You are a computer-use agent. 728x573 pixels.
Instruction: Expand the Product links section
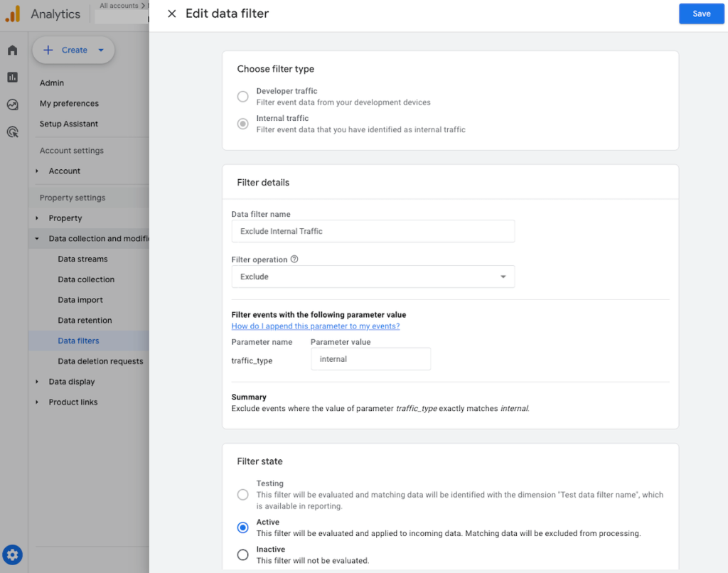click(x=37, y=402)
